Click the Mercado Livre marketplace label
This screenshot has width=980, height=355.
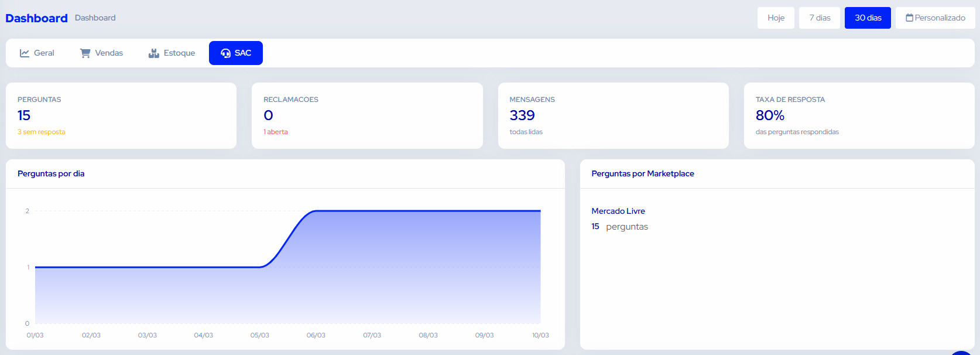tap(618, 211)
